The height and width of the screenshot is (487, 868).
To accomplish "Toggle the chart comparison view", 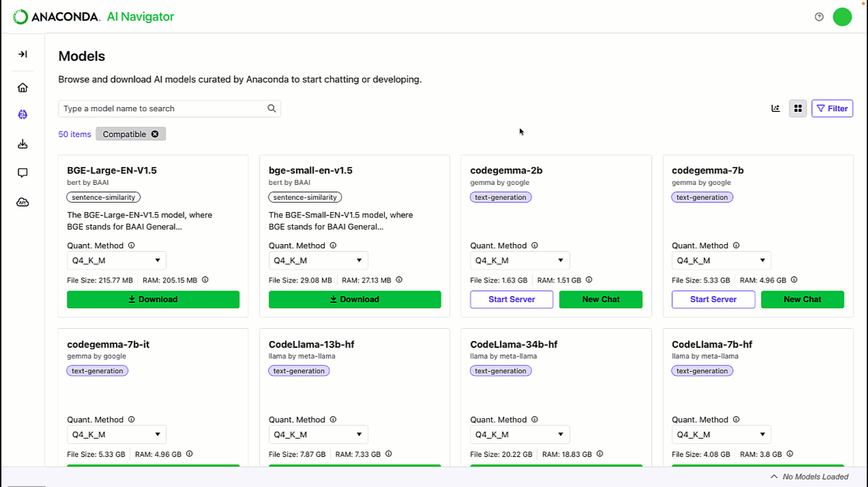I will tap(775, 108).
